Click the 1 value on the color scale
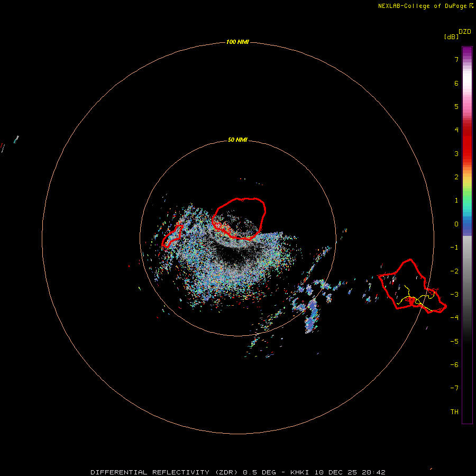The image size is (476, 476). coord(456,200)
